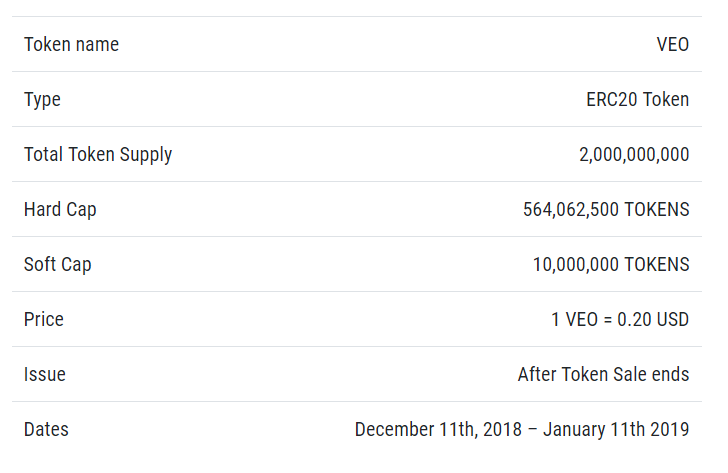
Task: Click the 'Type' row label
Action: 42,100
